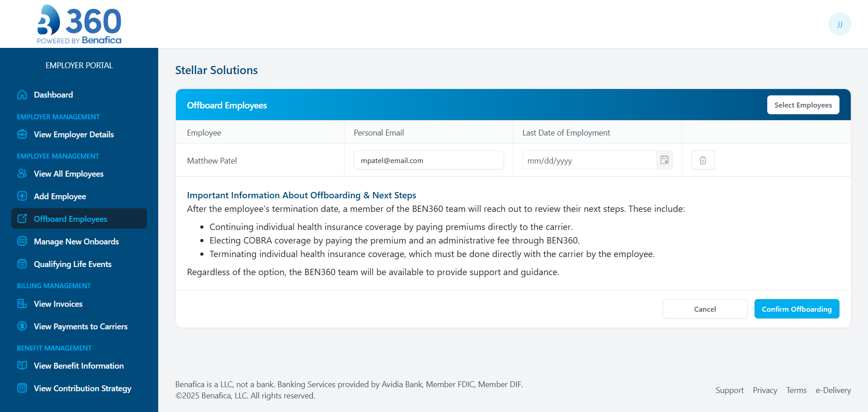Select the View Payments to Carriers dollar icon

point(22,326)
